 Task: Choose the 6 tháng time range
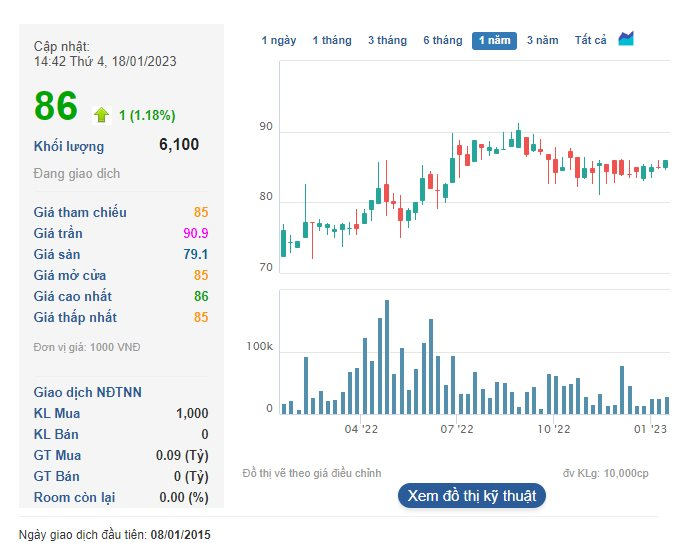coord(442,40)
